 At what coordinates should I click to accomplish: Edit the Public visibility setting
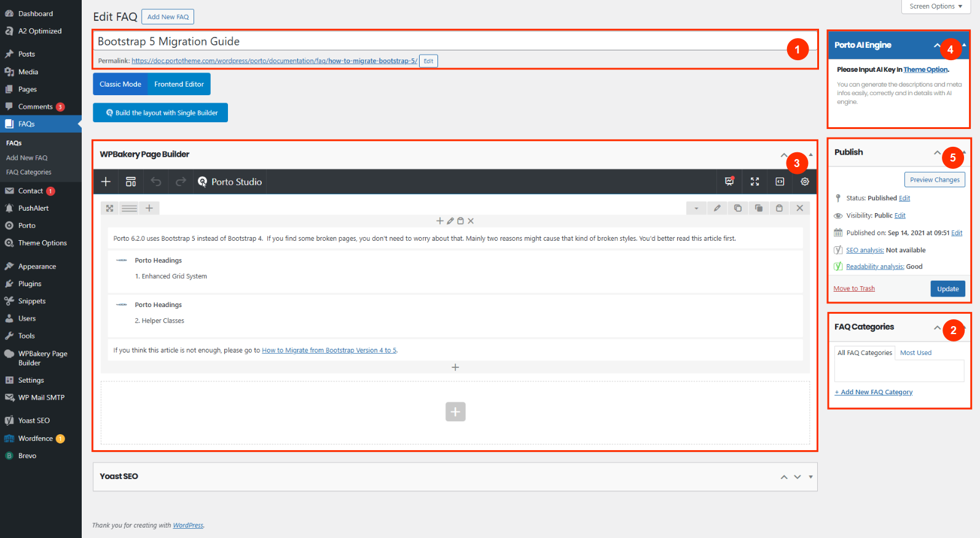pyautogui.click(x=900, y=216)
